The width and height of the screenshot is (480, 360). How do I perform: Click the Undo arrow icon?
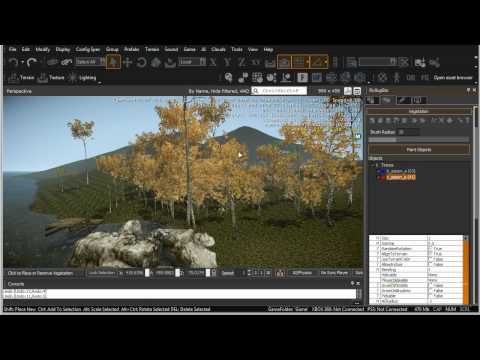point(13,62)
